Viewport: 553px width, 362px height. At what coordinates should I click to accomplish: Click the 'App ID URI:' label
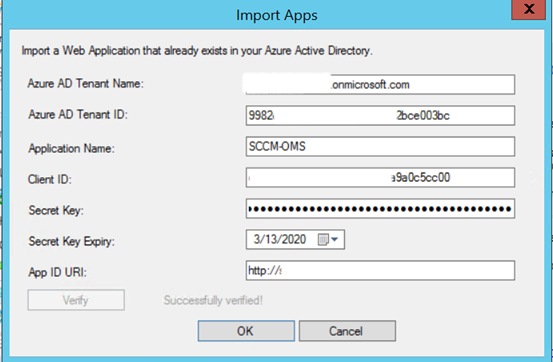click(x=57, y=272)
